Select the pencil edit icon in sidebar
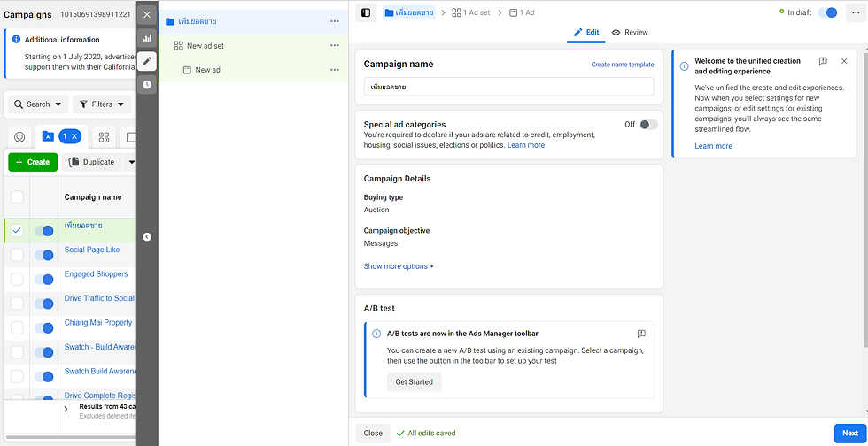 (x=147, y=61)
